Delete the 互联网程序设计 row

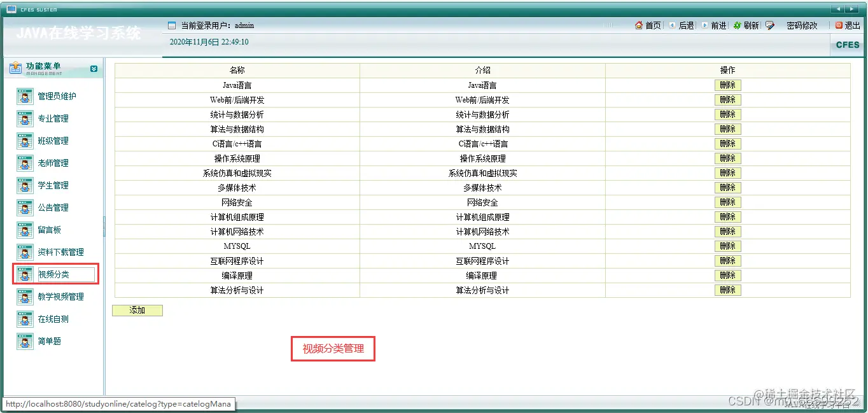point(727,261)
